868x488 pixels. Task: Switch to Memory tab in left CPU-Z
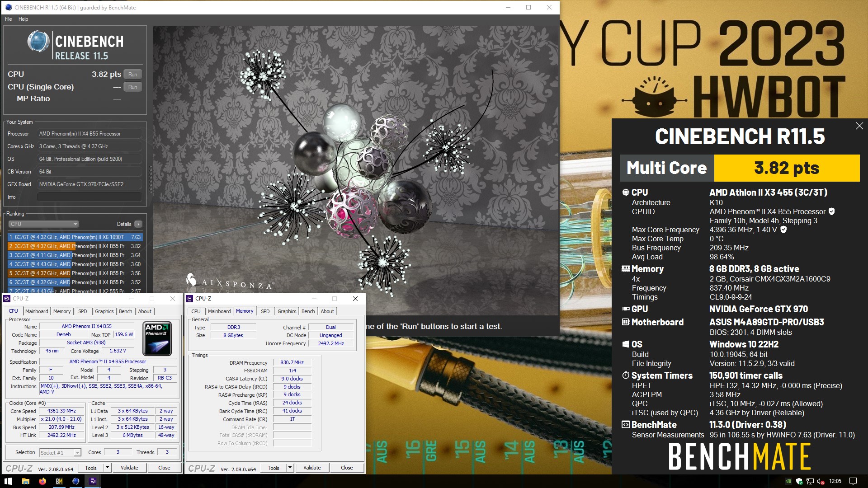[62, 311]
